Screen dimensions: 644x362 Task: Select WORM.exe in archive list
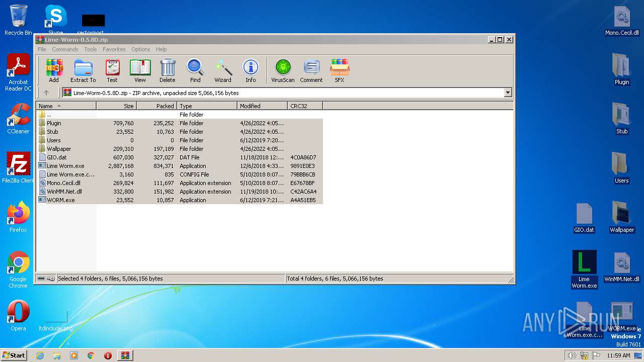pyautogui.click(x=180, y=200)
